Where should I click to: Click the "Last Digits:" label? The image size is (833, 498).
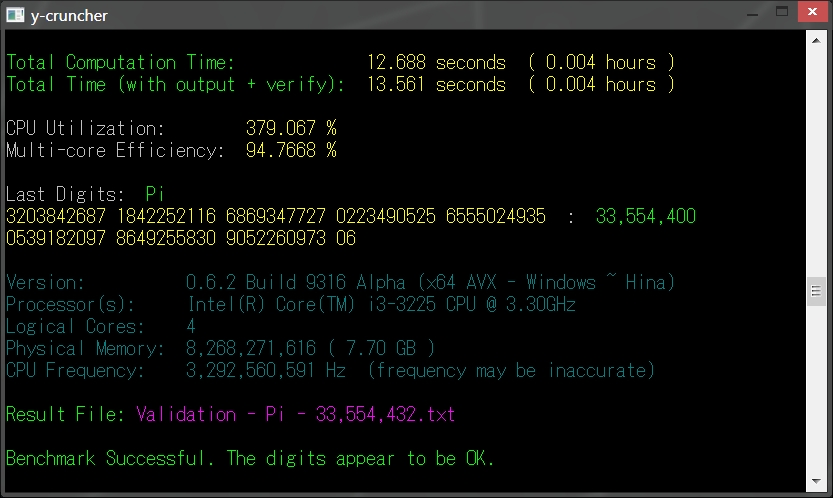65,195
